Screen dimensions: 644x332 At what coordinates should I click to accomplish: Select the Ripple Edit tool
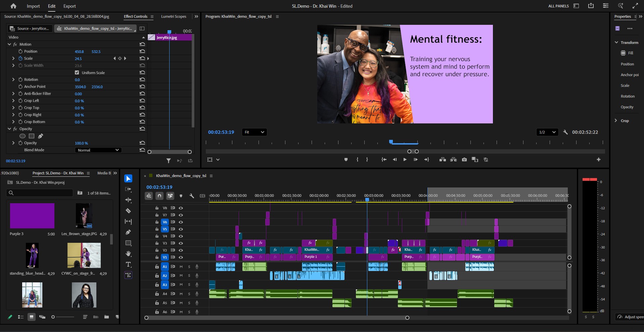[x=128, y=200]
